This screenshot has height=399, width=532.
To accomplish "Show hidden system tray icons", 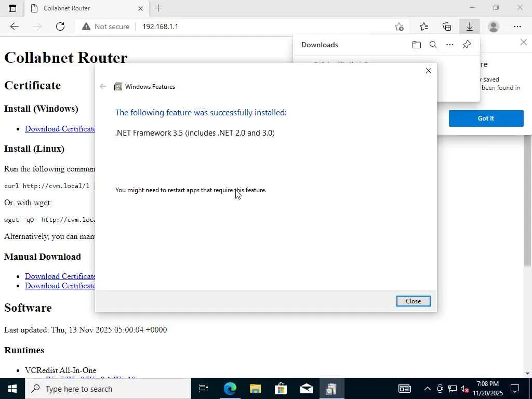I will pyautogui.click(x=428, y=389).
